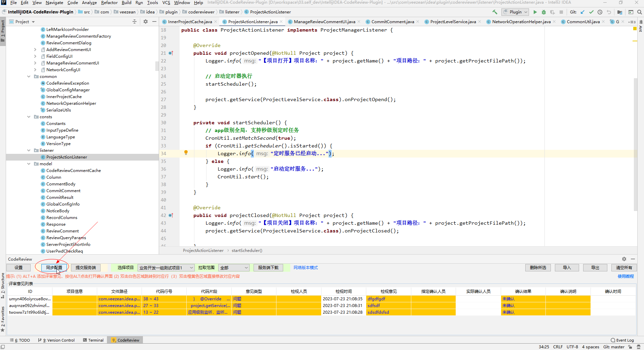The width and height of the screenshot is (644, 350).
Task: Switch to the CommitComment.java tab
Action: pos(392,22)
